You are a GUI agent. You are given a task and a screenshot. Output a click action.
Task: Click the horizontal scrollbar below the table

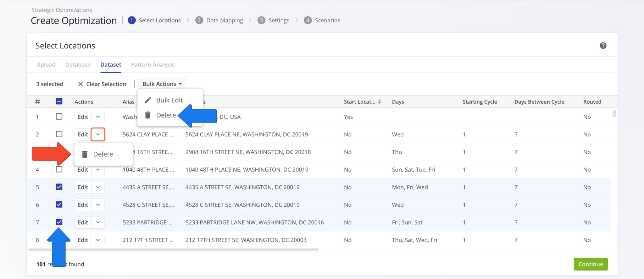(173, 249)
